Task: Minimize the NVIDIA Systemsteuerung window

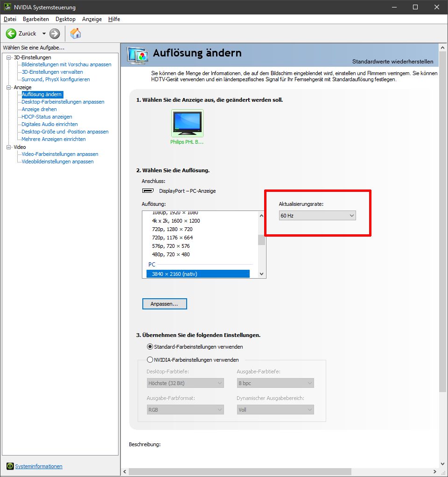Action: [x=394, y=7]
